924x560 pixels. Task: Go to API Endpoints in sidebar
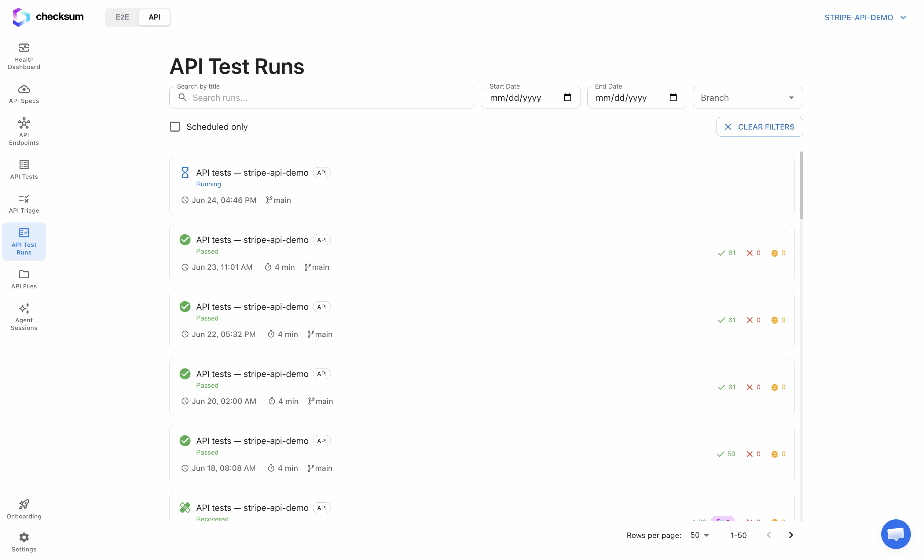tap(24, 132)
